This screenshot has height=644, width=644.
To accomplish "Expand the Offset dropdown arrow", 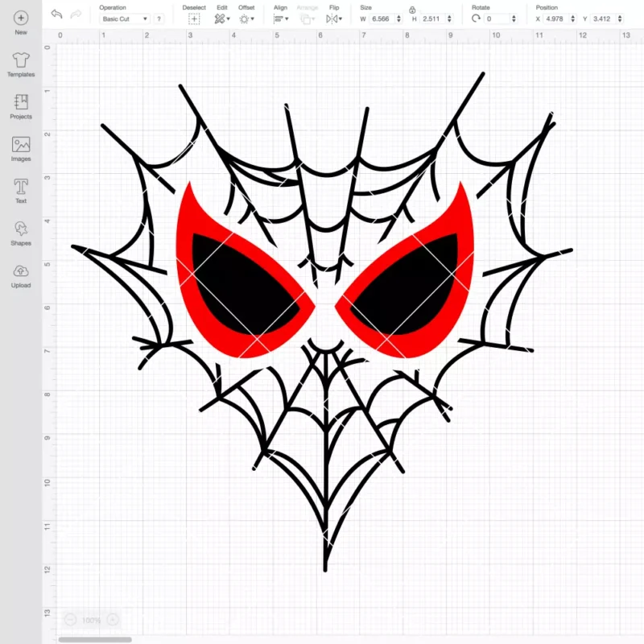I will click(x=253, y=19).
